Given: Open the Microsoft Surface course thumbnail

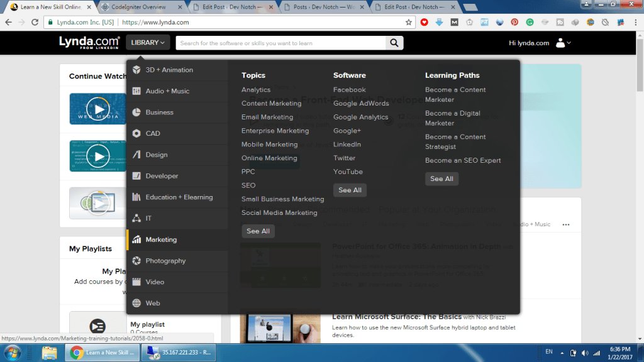Looking at the screenshot, I should coord(280,326).
